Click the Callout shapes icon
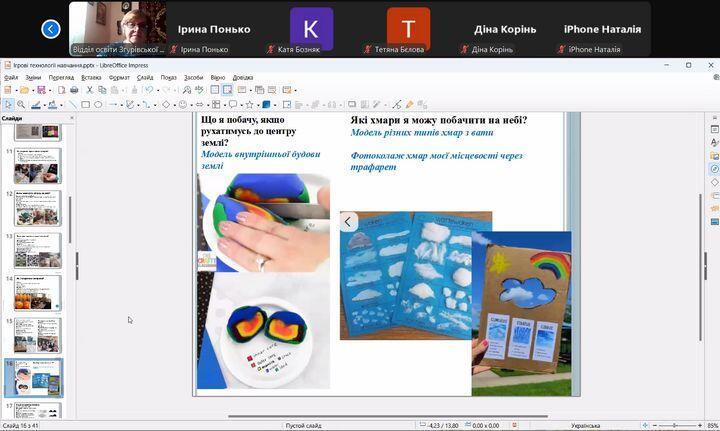The height and width of the screenshot is (431, 720). coord(233,105)
